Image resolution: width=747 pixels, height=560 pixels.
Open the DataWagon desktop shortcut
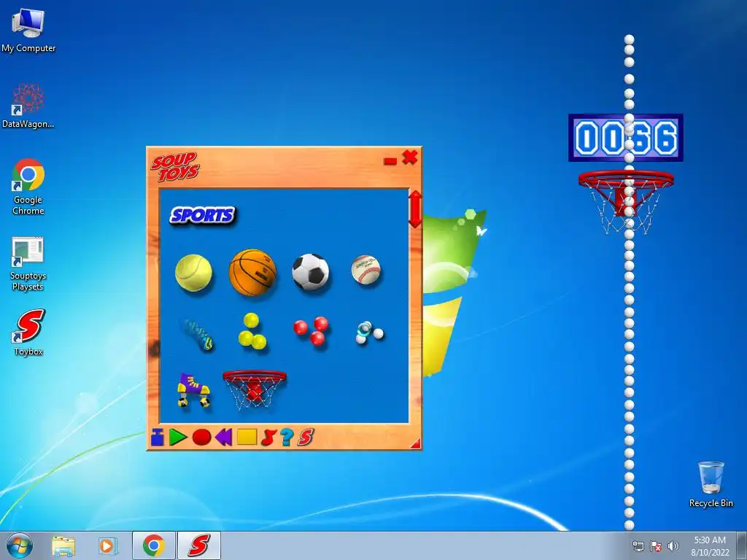[28, 106]
